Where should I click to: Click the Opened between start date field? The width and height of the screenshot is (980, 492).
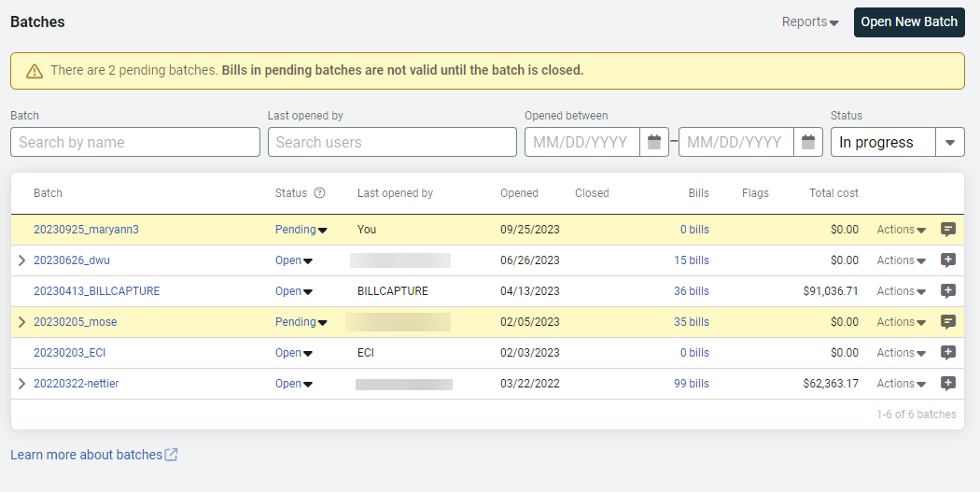pos(581,142)
